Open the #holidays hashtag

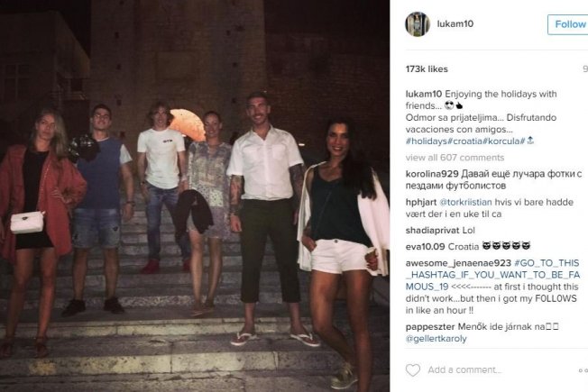[426, 141]
